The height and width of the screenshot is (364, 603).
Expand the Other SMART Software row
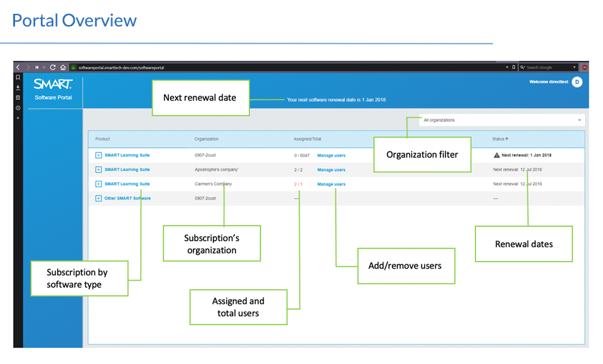[x=99, y=198]
